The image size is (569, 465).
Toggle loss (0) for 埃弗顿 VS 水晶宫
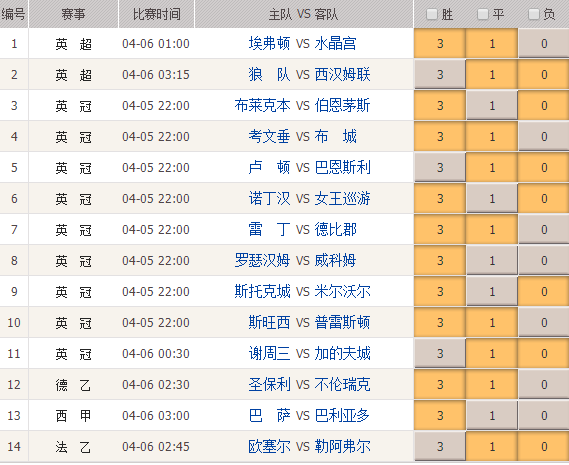(544, 44)
